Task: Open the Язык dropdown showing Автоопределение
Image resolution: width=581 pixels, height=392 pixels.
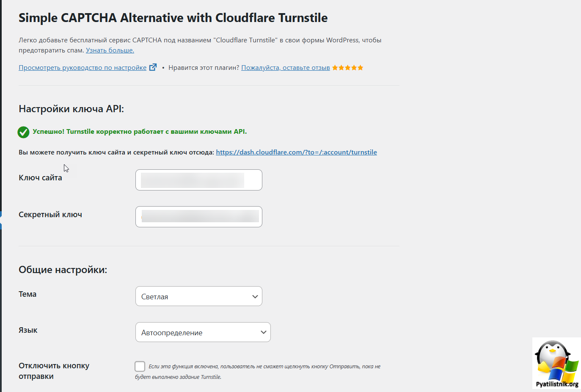Action: click(203, 332)
